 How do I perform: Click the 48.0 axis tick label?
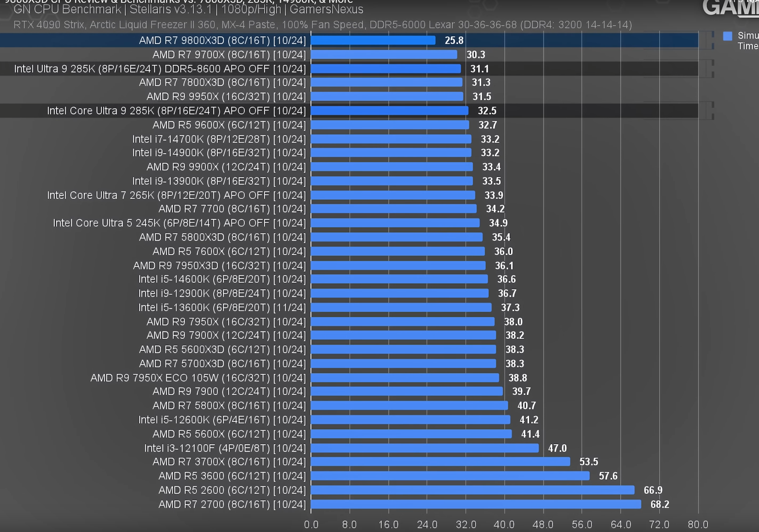tap(543, 524)
